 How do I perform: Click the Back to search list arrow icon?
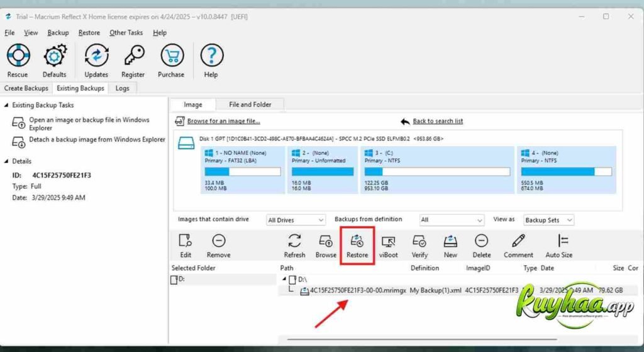(x=405, y=122)
